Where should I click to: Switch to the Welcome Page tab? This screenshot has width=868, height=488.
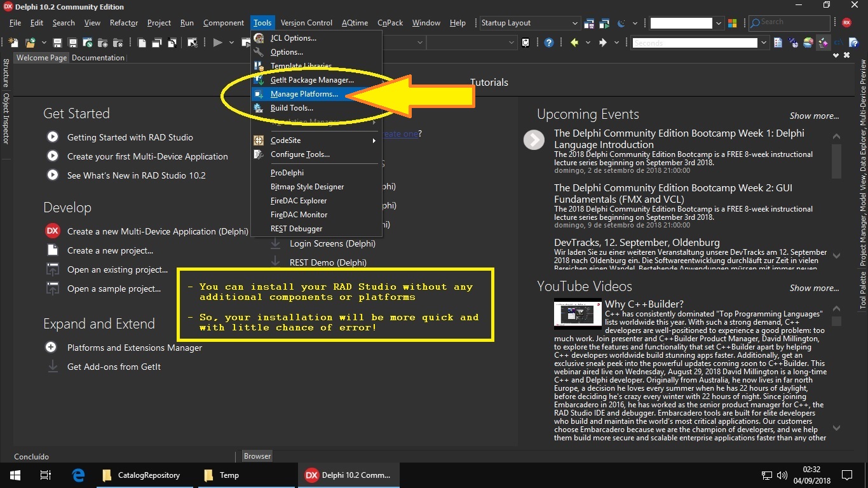tap(41, 58)
